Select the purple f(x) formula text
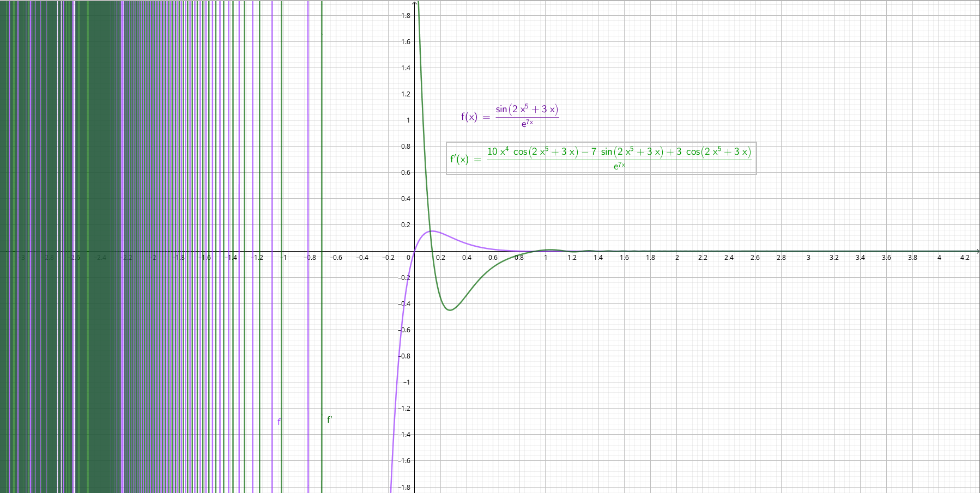This screenshot has width=980, height=493. pos(510,116)
